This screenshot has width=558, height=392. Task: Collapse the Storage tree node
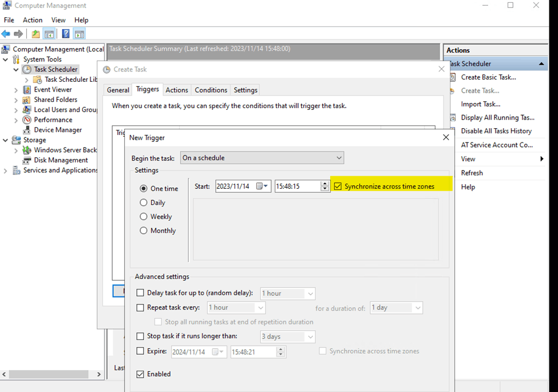coord(5,140)
